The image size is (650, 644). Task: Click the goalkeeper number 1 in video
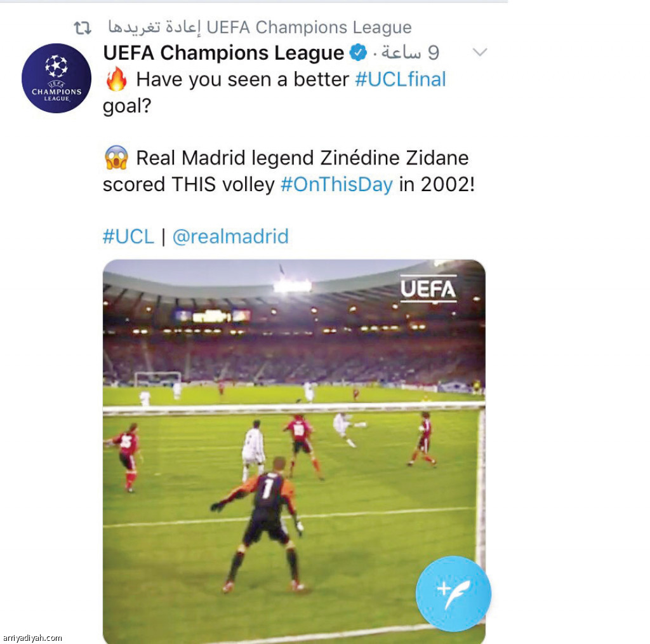[268, 488]
